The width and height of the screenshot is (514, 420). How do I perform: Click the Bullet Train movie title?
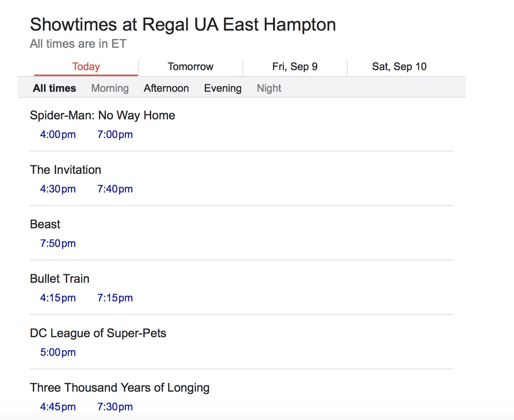coord(60,279)
